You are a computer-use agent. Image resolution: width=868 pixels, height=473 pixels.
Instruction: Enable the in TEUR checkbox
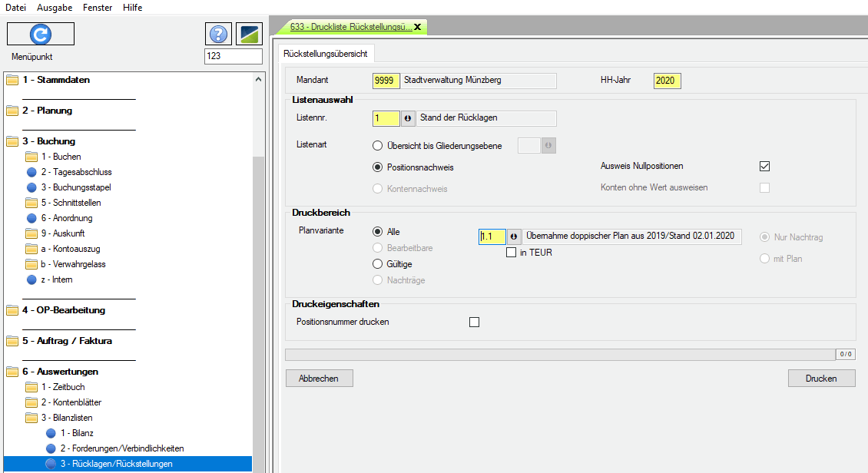click(x=511, y=253)
